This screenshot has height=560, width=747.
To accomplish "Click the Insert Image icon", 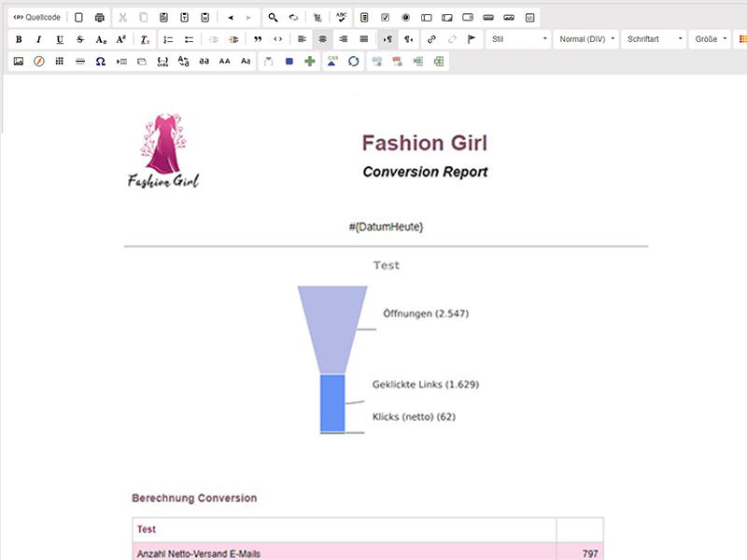I will click(19, 62).
